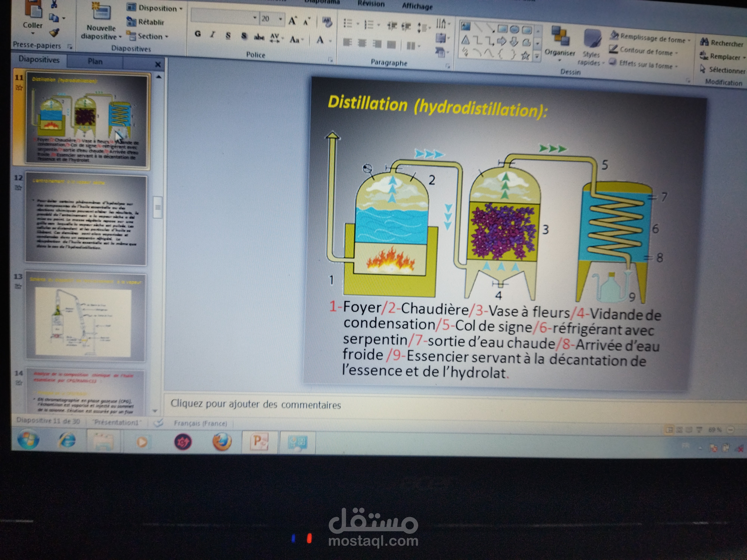
Task: Select the text box shape in gallery
Action: (466, 26)
